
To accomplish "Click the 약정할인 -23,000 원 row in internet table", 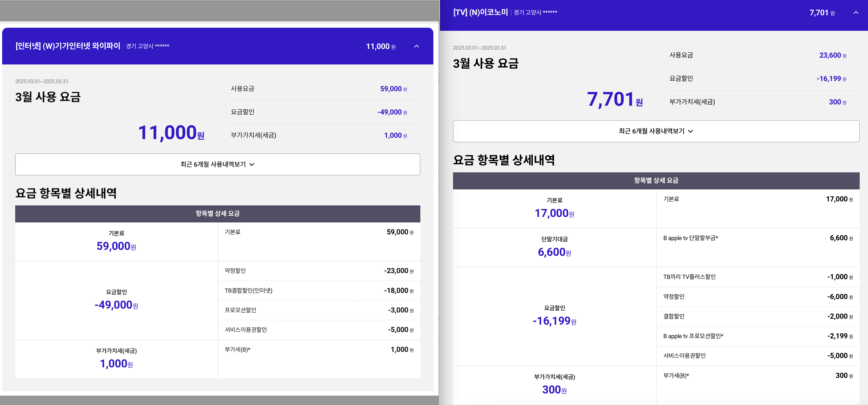I will 319,271.
